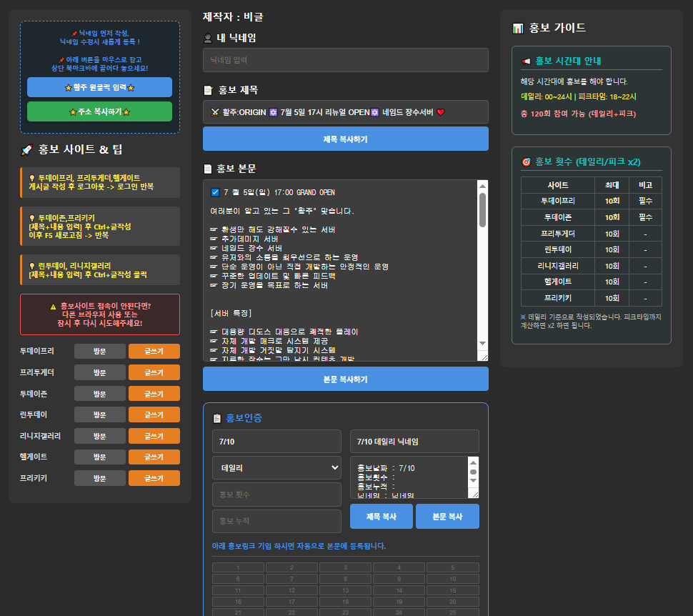Click 방문 for 린두데이
This screenshot has width=693, height=616.
100,414
